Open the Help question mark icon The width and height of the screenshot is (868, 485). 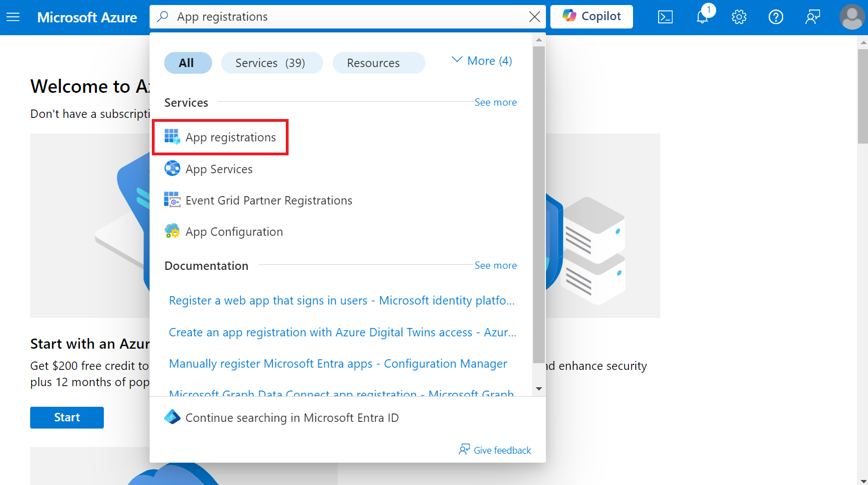pyautogui.click(x=776, y=17)
